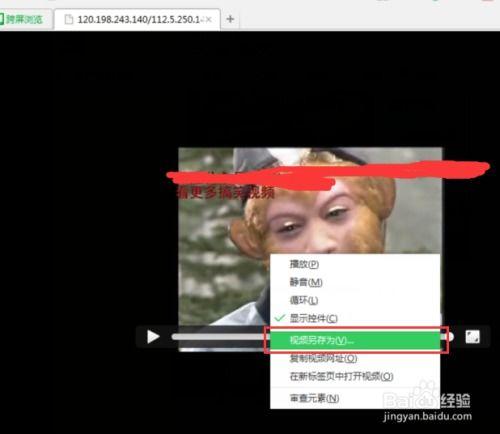Click the page icon on the active tab
This screenshot has height=434, width=500.
pos(69,19)
